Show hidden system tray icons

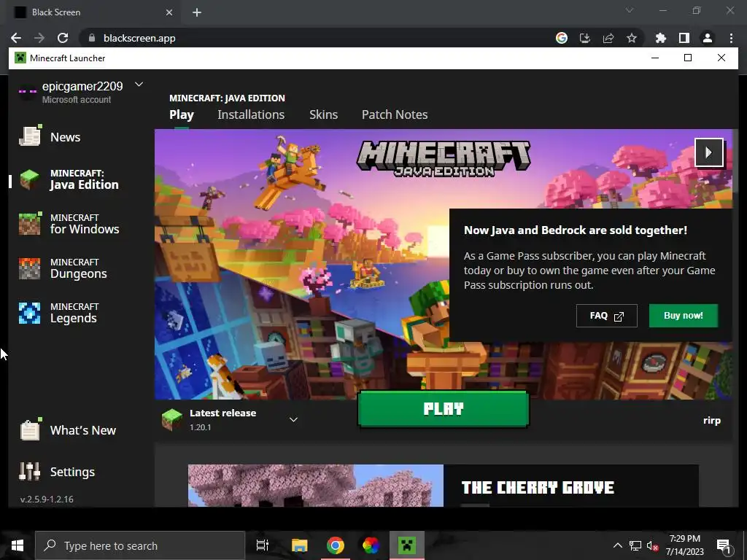(x=617, y=545)
